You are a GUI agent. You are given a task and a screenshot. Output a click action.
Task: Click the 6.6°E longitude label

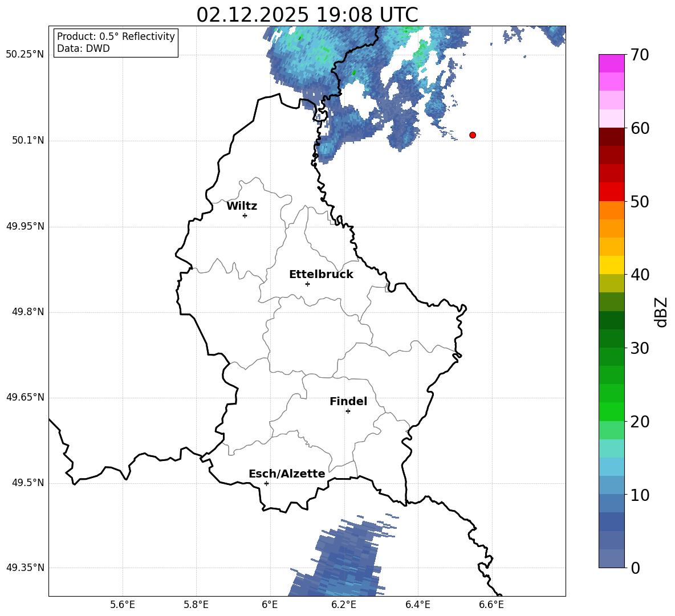click(x=491, y=605)
